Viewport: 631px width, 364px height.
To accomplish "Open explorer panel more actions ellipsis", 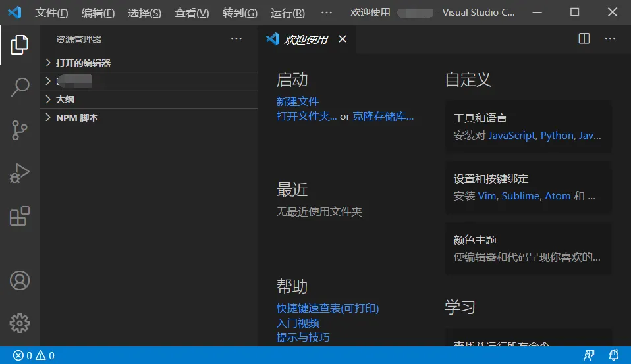I will (236, 39).
